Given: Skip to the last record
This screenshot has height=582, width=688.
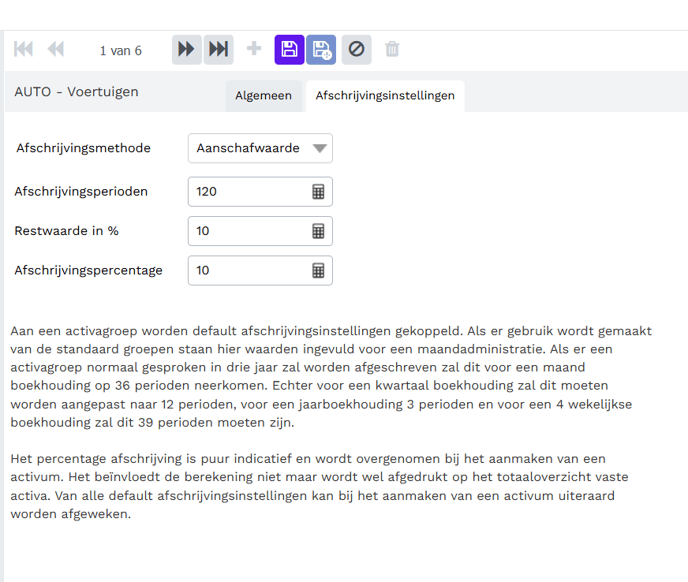Looking at the screenshot, I should click(x=218, y=49).
